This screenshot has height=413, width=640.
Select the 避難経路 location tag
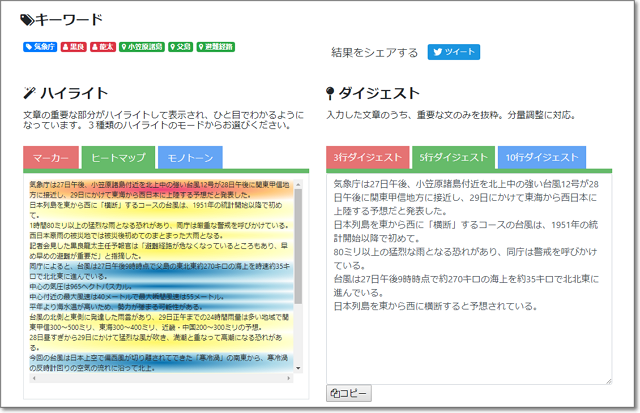tap(215, 46)
